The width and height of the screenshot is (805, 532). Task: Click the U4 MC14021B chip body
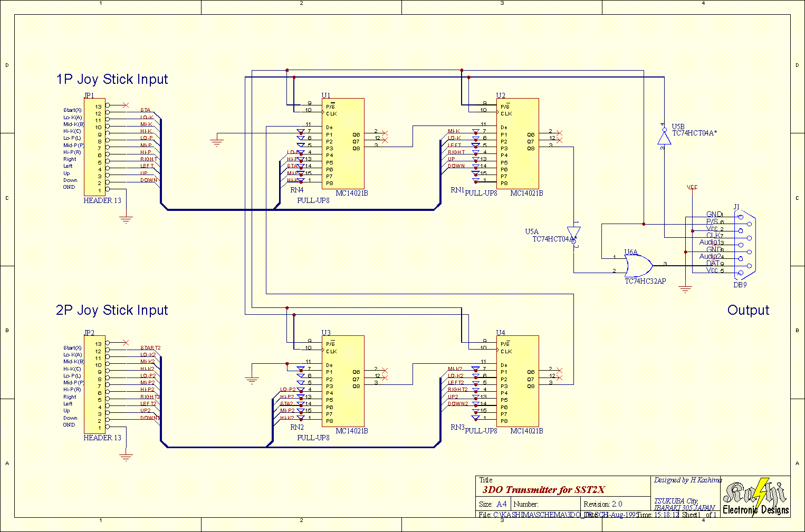point(517,381)
